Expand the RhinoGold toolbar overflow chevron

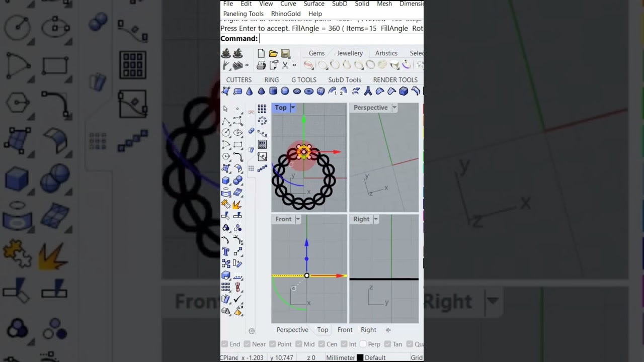tap(247, 65)
